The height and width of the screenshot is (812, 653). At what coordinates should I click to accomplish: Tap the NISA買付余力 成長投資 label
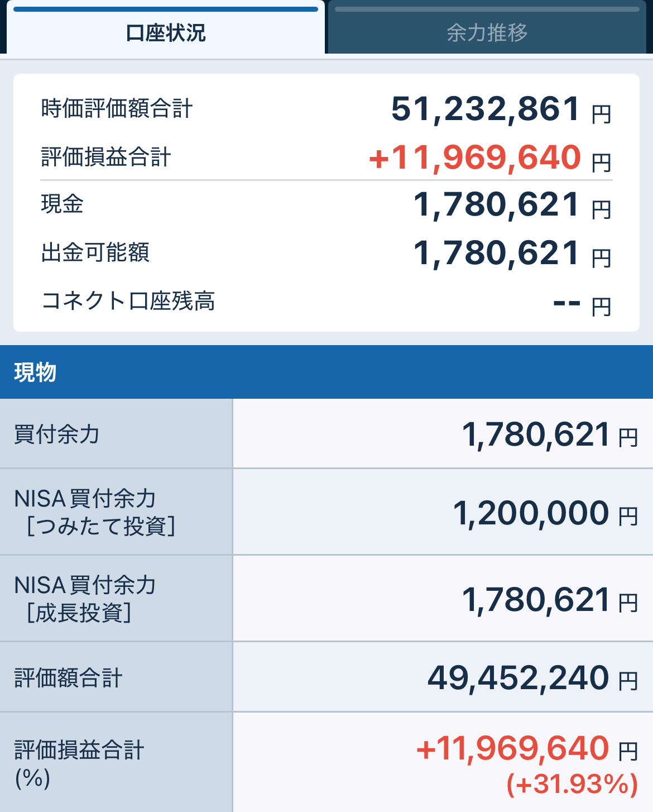[x=85, y=599]
